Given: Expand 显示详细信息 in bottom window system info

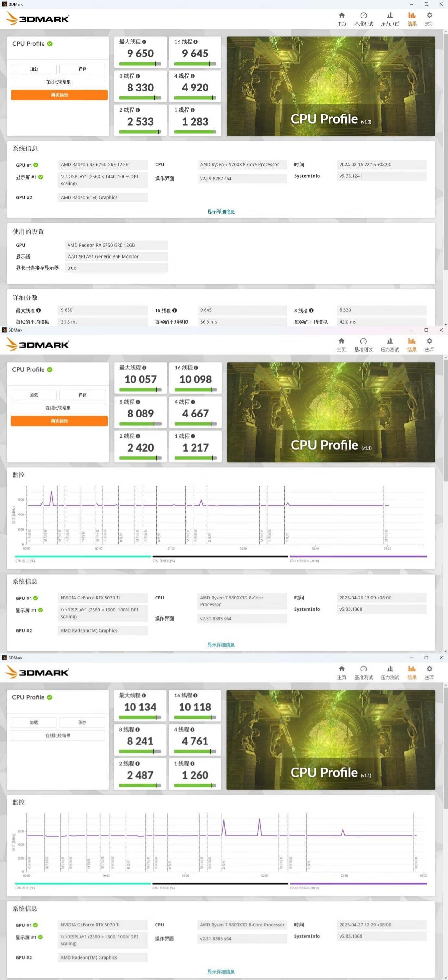Looking at the screenshot, I should [x=221, y=972].
